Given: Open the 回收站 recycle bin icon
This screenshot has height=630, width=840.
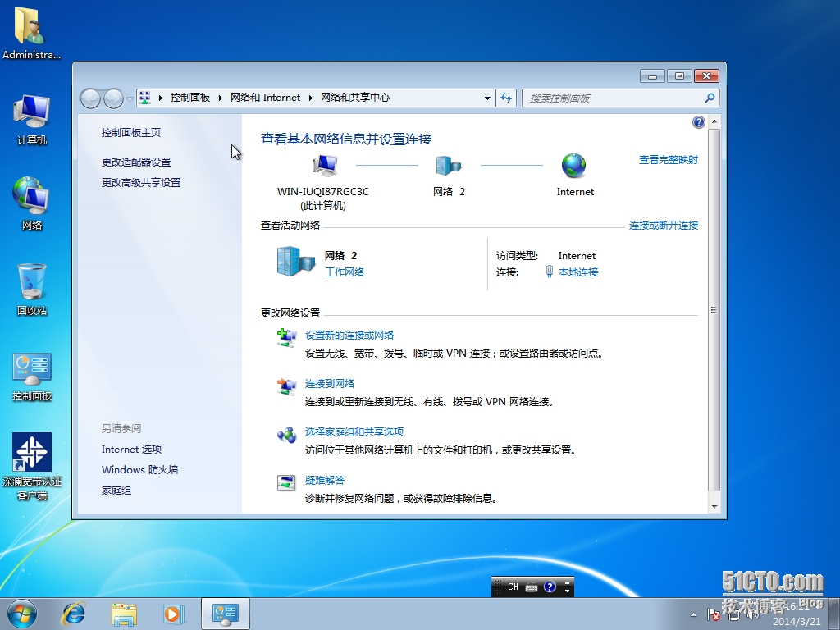Looking at the screenshot, I should (32, 290).
